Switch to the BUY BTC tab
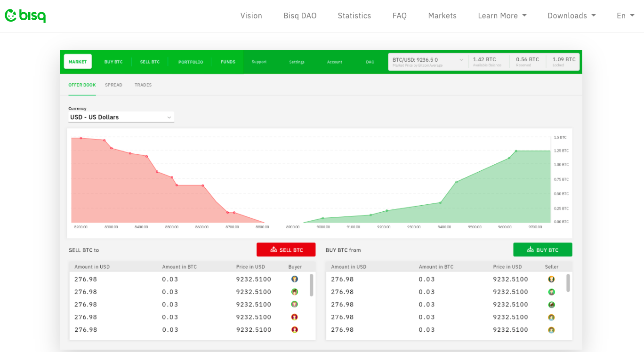644x352 pixels. pos(113,62)
